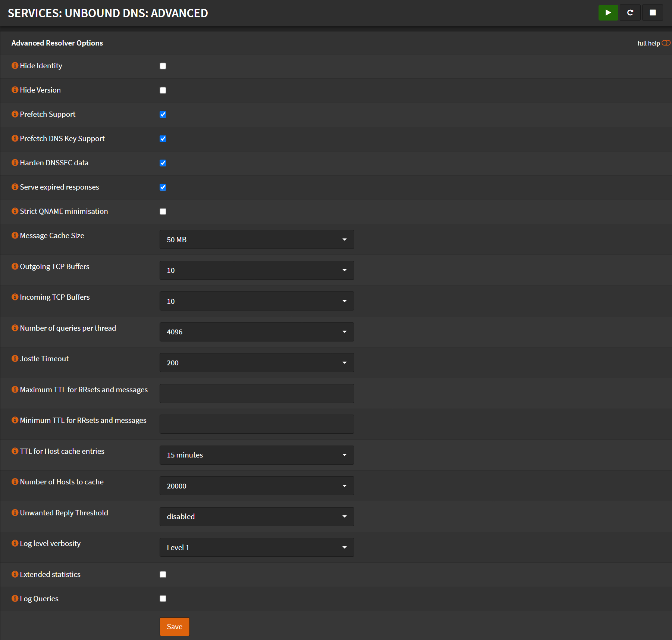672x640 pixels.
Task: Click info icon for Unwanted Reply Threshold
Action: (x=15, y=513)
